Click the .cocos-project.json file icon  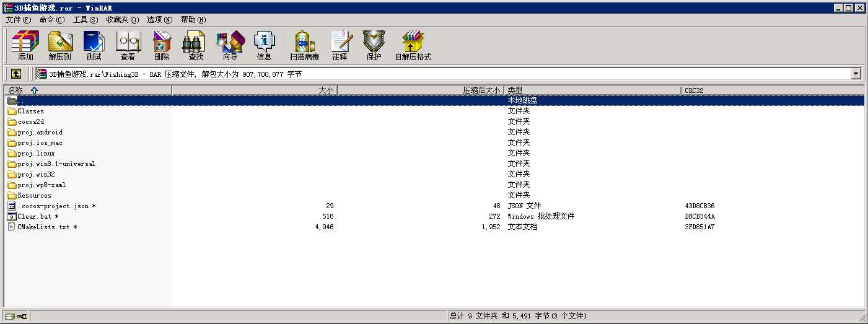(x=12, y=206)
